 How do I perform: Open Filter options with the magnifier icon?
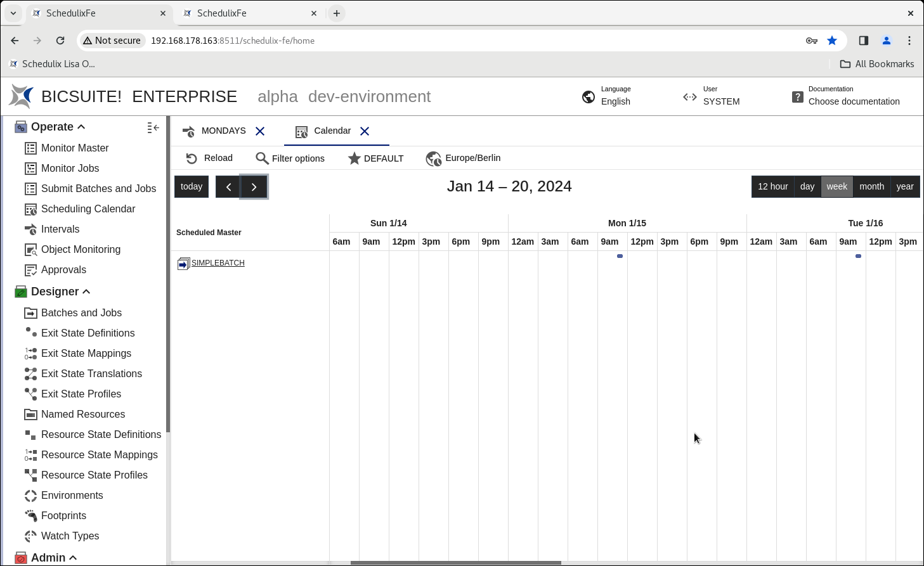click(262, 158)
